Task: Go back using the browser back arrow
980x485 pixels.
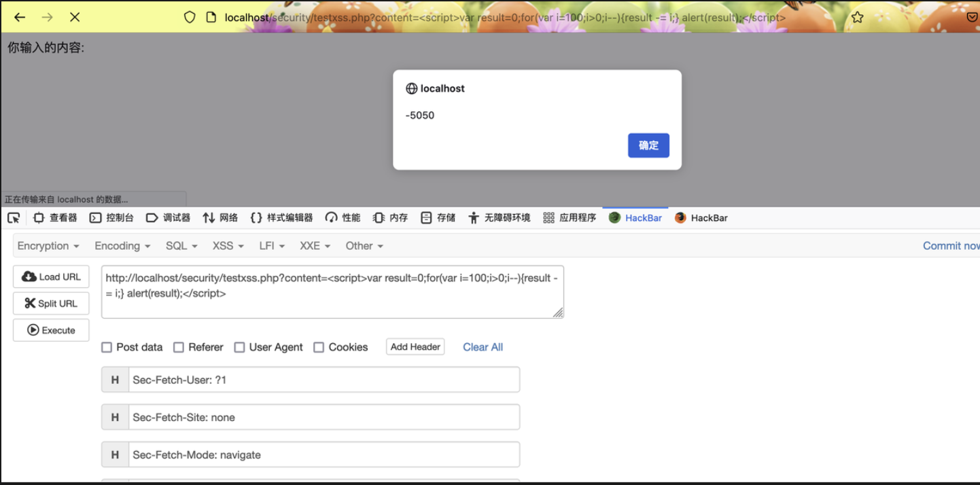Action: [x=20, y=17]
